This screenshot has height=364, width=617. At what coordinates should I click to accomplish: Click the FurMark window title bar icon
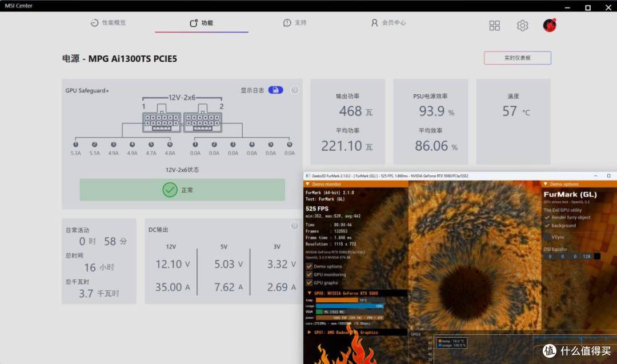(x=308, y=176)
